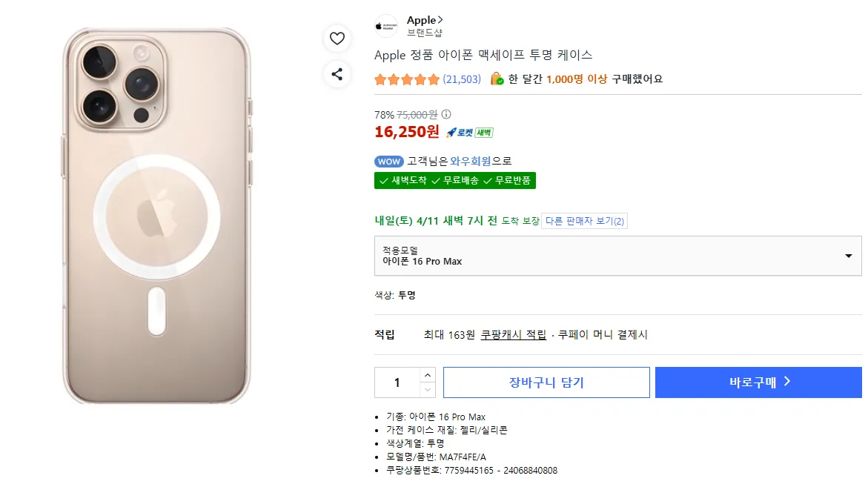Click the quantity input field

397,382
